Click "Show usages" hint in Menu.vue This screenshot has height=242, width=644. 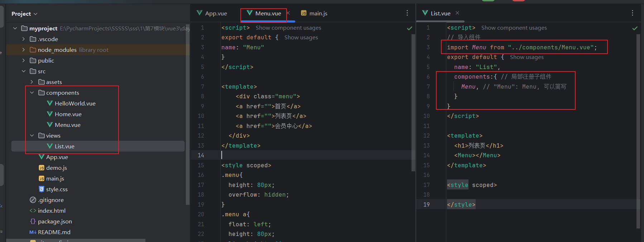[x=301, y=38]
